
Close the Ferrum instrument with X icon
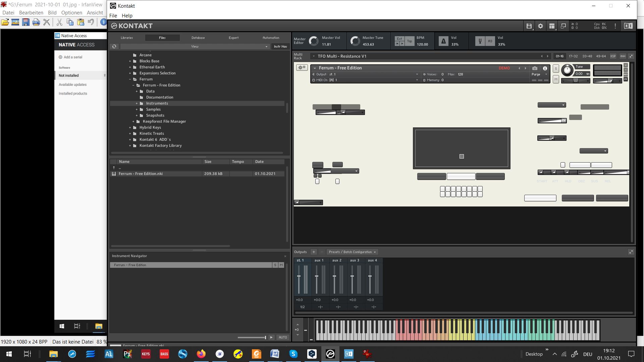click(626, 65)
